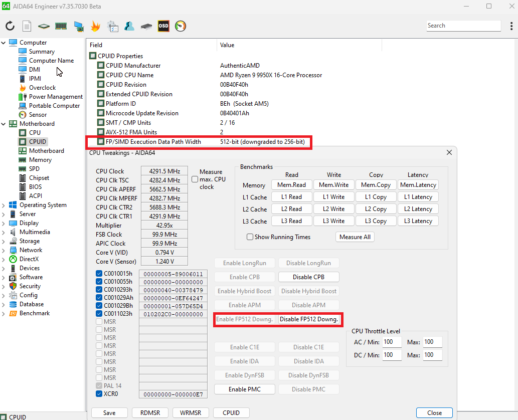Image resolution: width=518 pixels, height=420 pixels.
Task: Run the Mem.Read benchmark
Action: pyautogui.click(x=291, y=185)
